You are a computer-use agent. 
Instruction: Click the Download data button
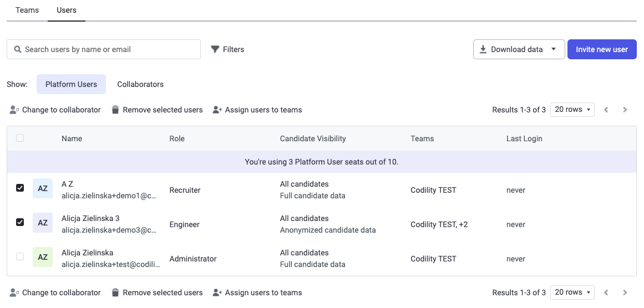click(519, 49)
